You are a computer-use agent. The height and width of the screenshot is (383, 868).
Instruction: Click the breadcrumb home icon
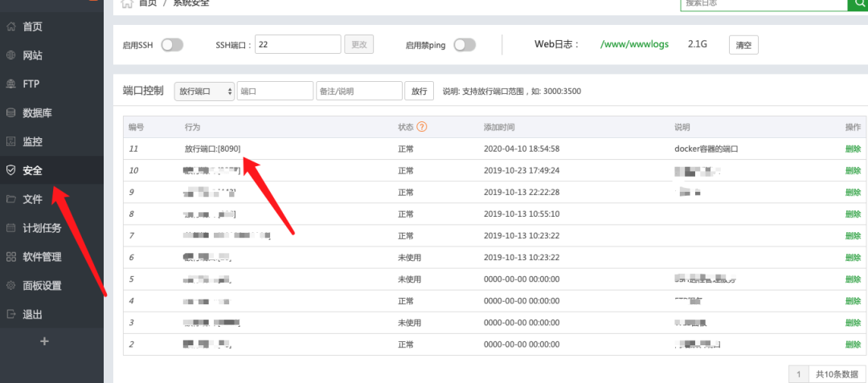tap(127, 3)
